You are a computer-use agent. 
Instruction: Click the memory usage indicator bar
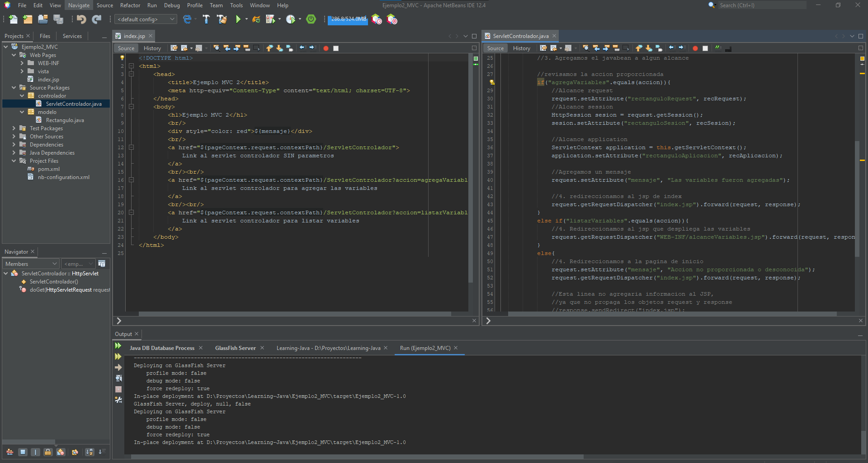(x=348, y=19)
